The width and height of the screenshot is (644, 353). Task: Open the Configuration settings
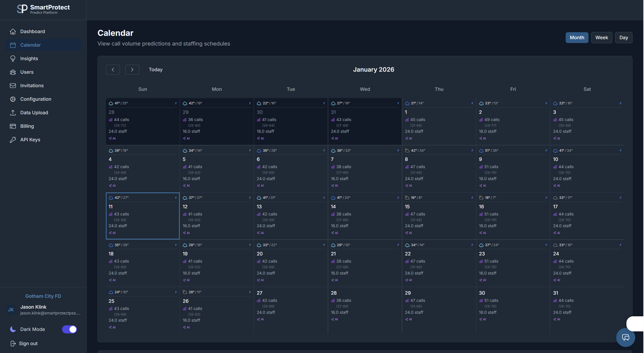point(36,99)
